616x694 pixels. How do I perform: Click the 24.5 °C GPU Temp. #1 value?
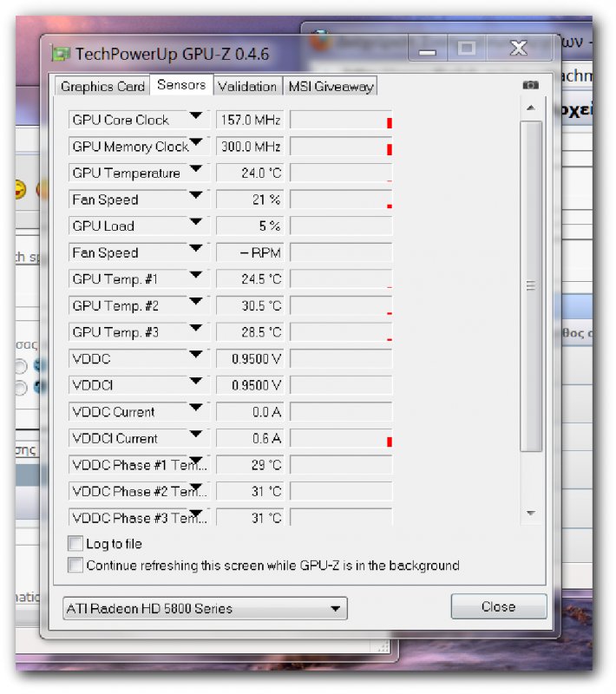(x=250, y=279)
